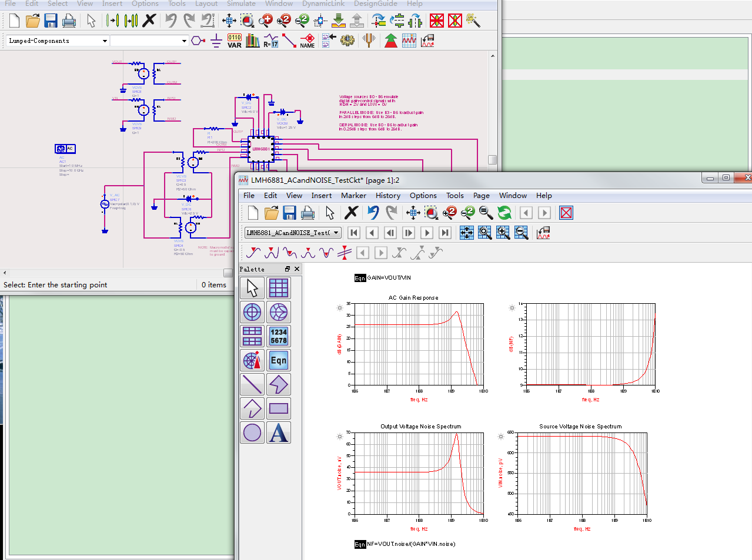Click View All icon in schematic toolbar
Viewport: 752px width, 560px height.
tap(229, 21)
